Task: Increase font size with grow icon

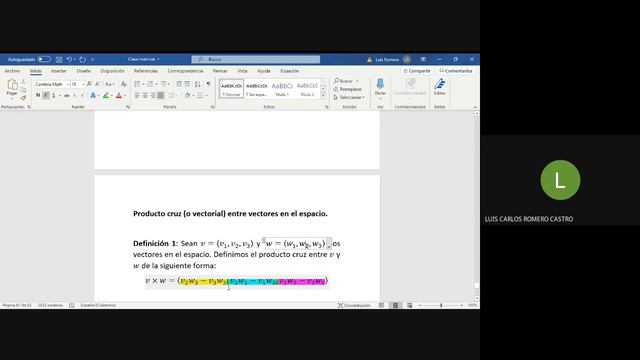Action: point(89,84)
